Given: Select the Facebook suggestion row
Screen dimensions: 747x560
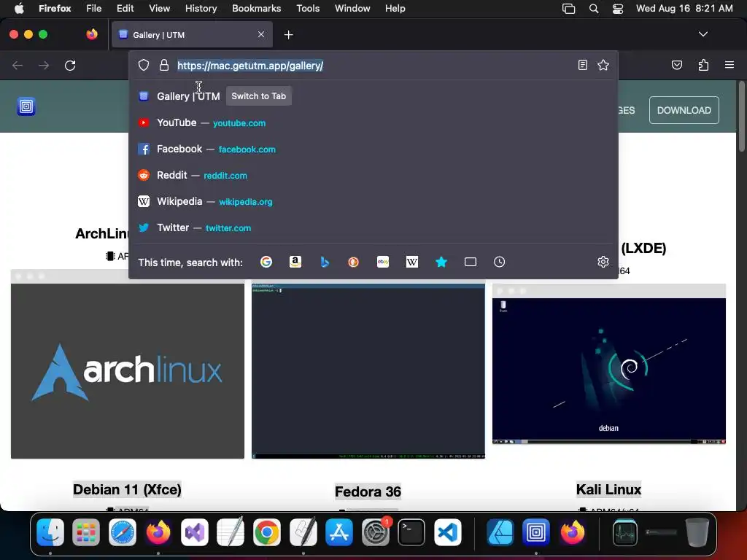Looking at the screenshot, I should click(x=373, y=149).
